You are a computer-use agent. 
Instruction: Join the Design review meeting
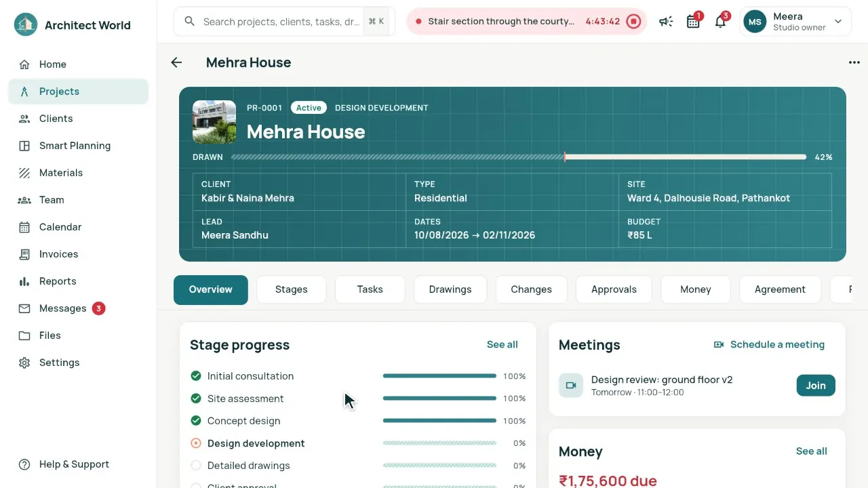(x=816, y=386)
